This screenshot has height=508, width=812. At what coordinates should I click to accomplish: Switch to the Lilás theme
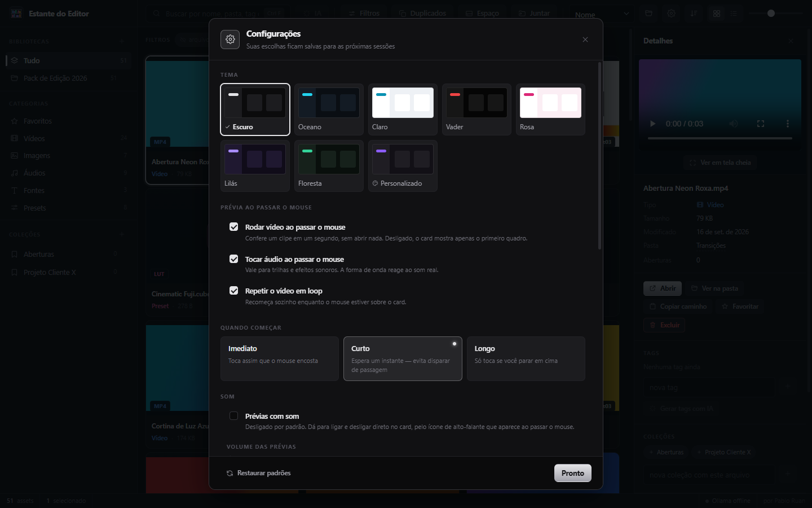(x=255, y=166)
